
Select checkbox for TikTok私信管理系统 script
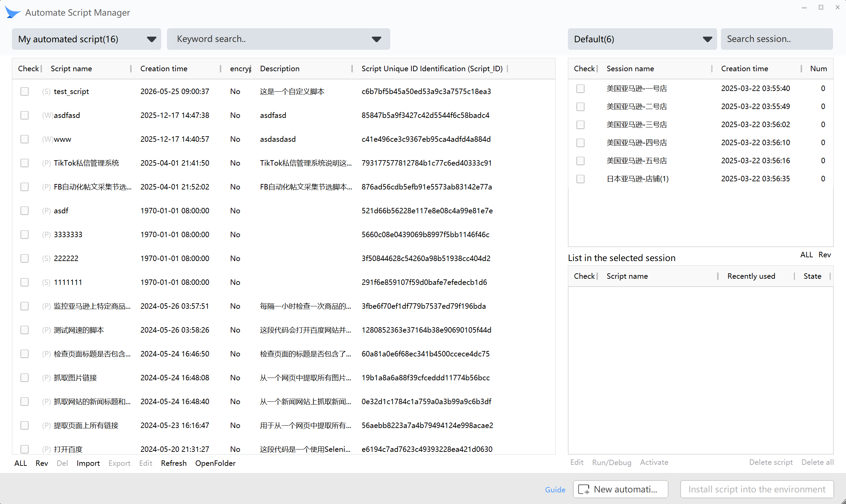tap(25, 163)
